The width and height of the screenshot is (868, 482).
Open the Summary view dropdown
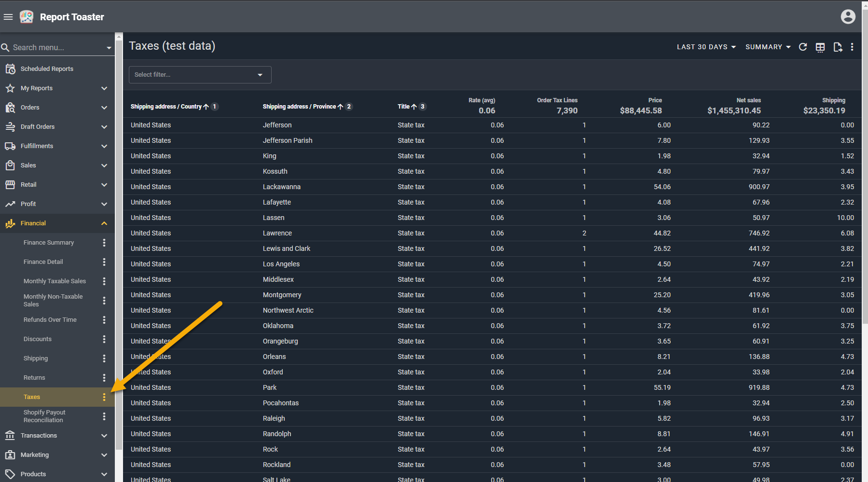(x=768, y=47)
